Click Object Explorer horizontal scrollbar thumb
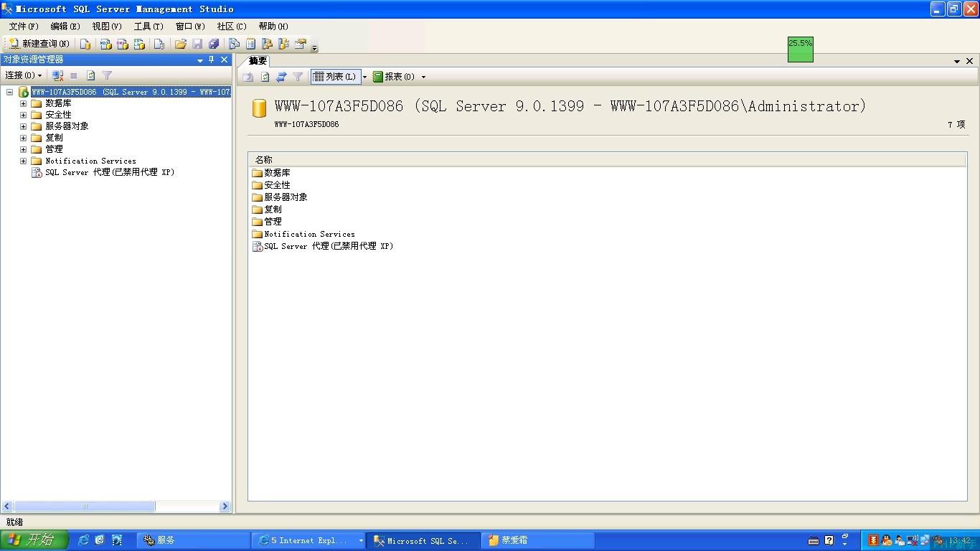This screenshot has width=980, height=551. coord(85,507)
